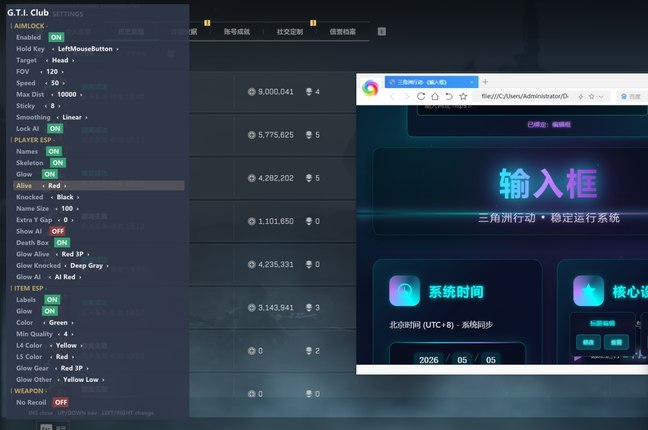Open the address bar dropdown chevron
This screenshot has width=648, height=430.
[x=601, y=97]
